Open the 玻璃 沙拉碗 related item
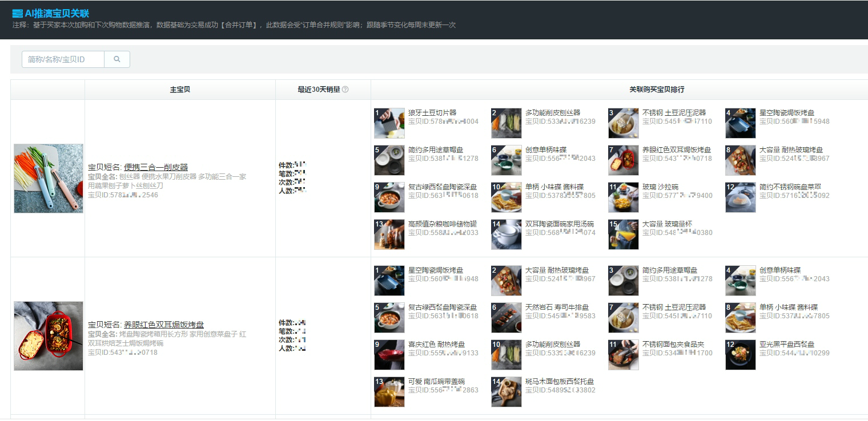The width and height of the screenshot is (868, 421). pos(657,187)
